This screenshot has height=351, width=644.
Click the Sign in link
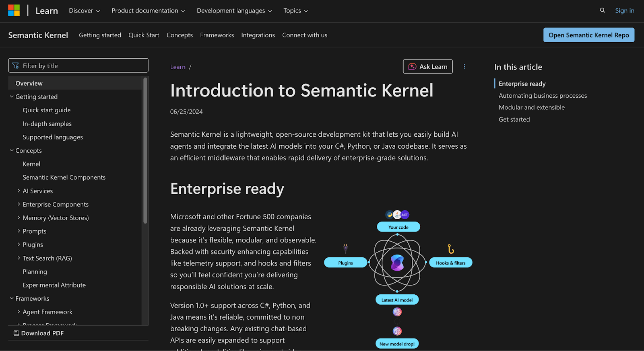624,11
